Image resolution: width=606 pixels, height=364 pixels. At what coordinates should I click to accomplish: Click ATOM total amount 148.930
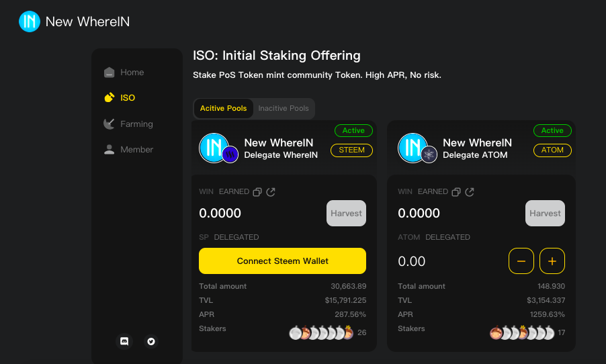(551, 286)
